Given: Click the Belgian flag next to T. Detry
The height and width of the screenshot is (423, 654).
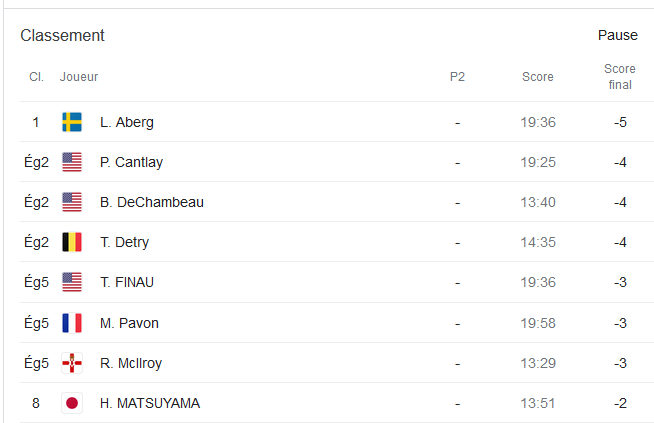Looking at the screenshot, I should (x=72, y=242).
